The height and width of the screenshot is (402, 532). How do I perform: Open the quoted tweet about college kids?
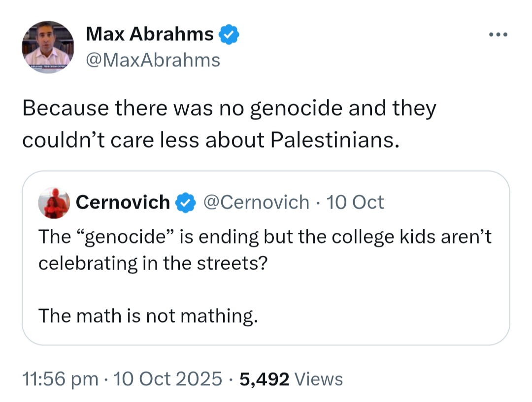(x=266, y=258)
